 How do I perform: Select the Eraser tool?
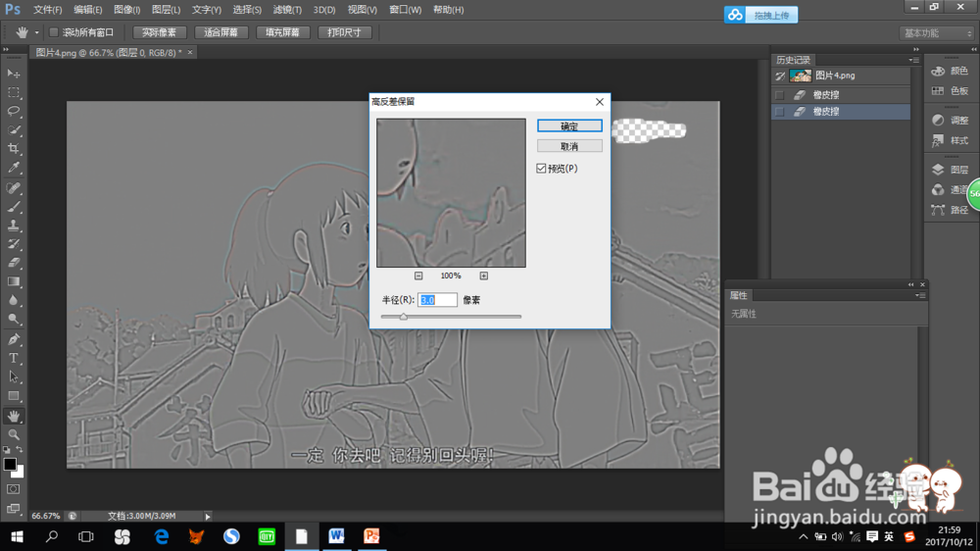(x=14, y=263)
